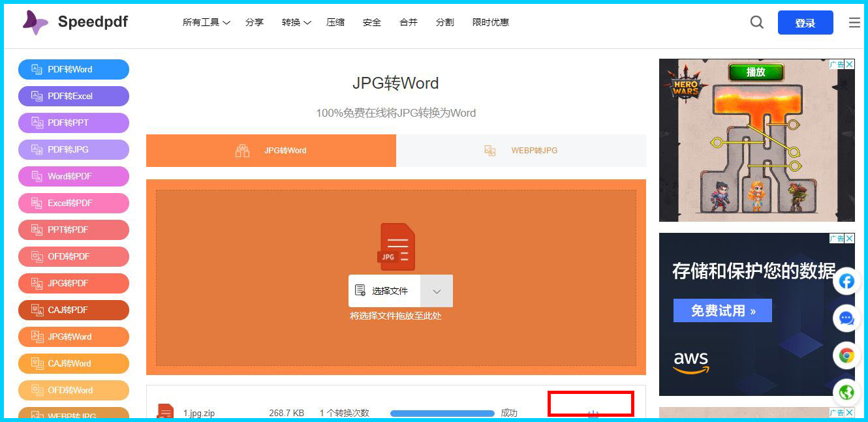The image size is (868, 422).
Task: Open the 转换 dropdown in the navbar
Action: (x=295, y=22)
